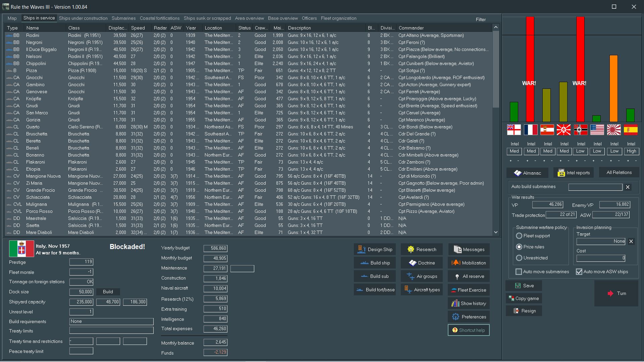Open the Almanac
This screenshot has width=644, height=362.
pyautogui.click(x=527, y=173)
